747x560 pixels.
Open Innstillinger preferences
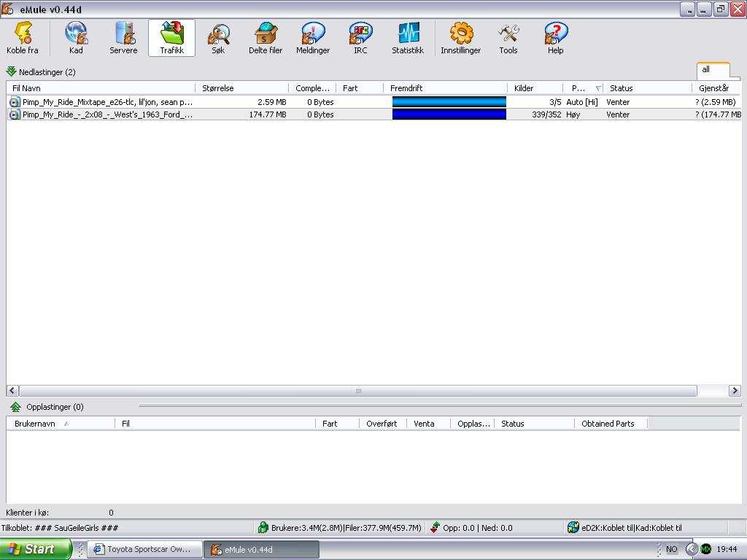tap(461, 38)
